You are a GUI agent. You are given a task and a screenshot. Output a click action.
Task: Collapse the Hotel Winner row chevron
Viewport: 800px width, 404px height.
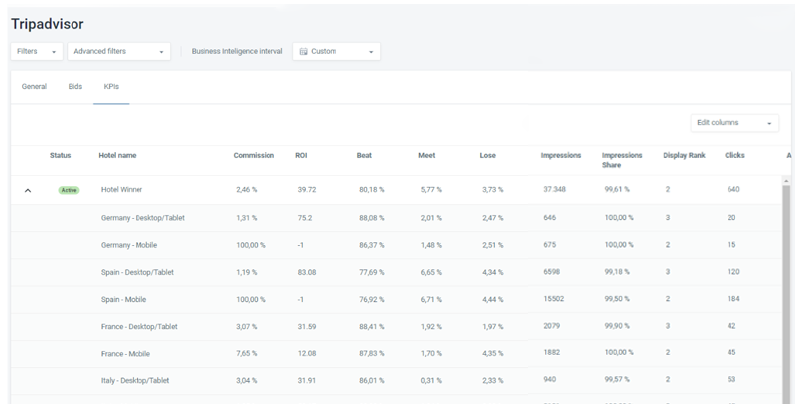28,190
